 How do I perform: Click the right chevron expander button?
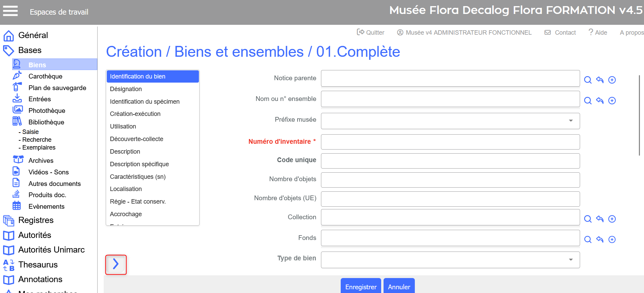click(116, 264)
